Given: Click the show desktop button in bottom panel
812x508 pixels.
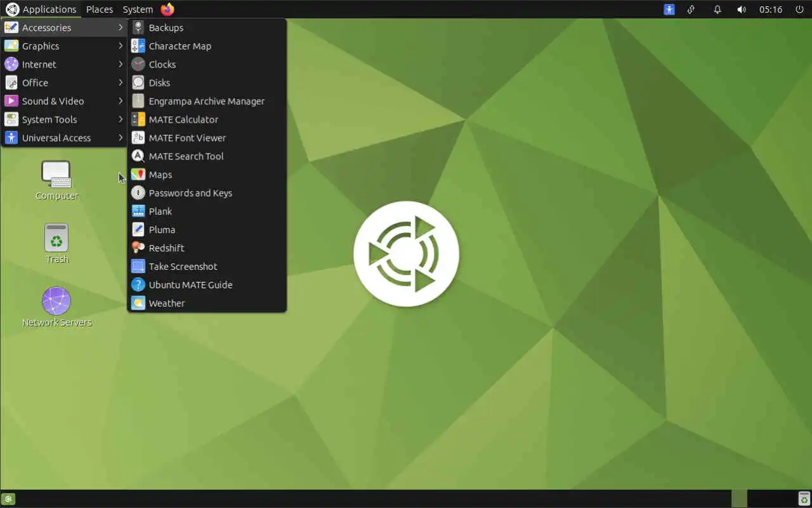Looking at the screenshot, I should point(9,499).
